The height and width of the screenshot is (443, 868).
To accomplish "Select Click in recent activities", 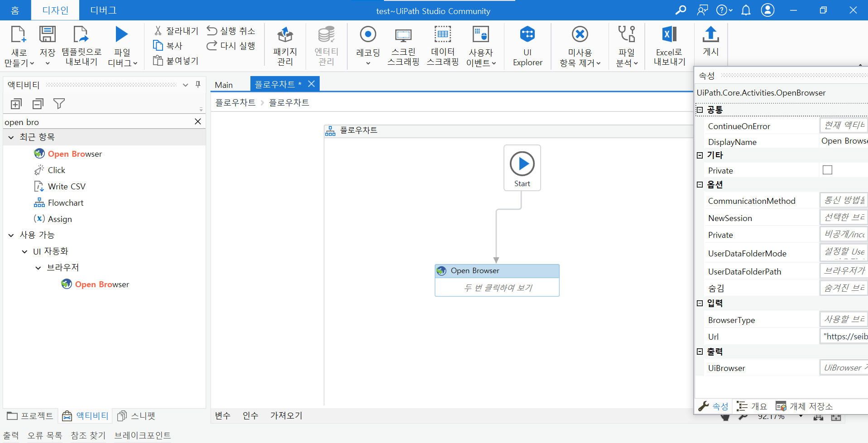I will 56,170.
